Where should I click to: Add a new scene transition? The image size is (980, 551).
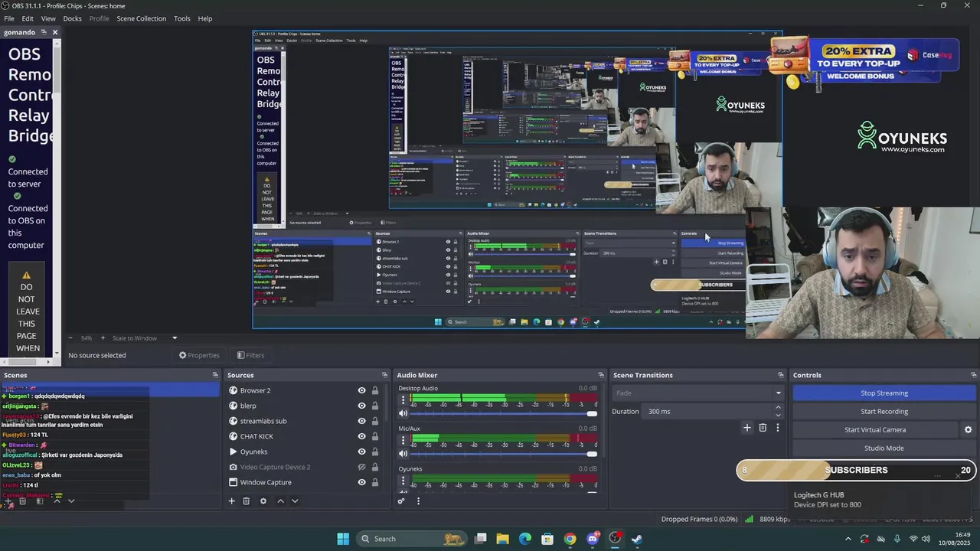[x=747, y=428]
